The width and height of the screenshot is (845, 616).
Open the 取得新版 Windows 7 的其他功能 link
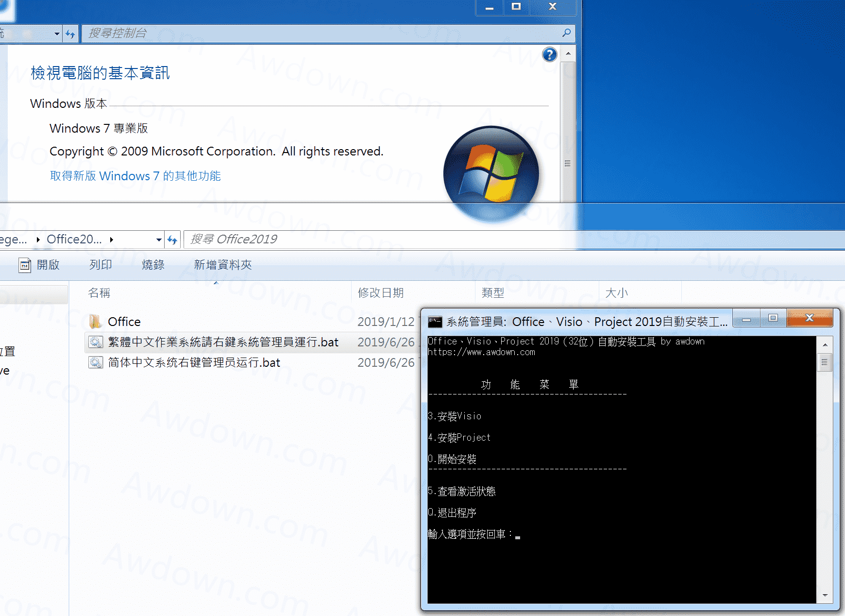135,176
